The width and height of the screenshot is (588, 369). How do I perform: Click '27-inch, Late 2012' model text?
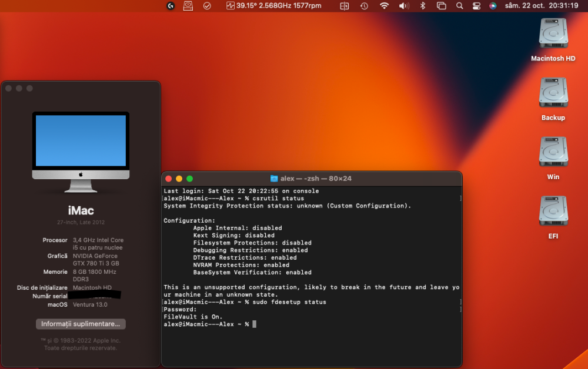pos(81,222)
